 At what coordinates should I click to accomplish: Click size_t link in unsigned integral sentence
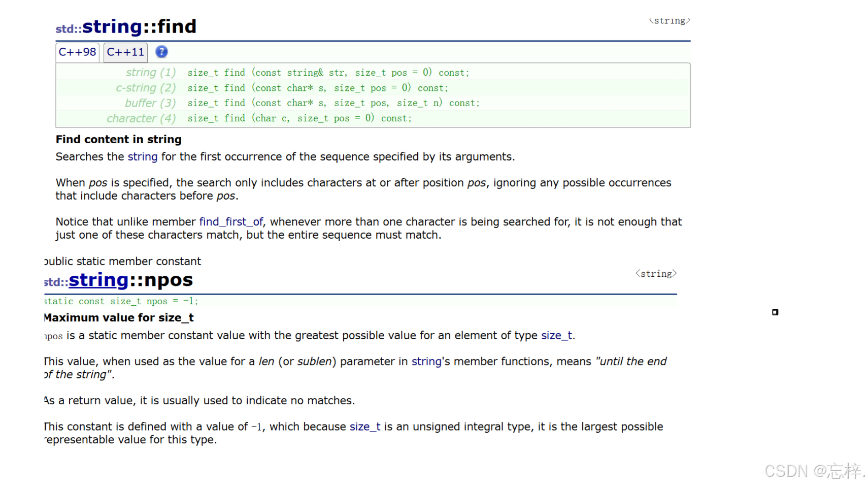pos(365,427)
